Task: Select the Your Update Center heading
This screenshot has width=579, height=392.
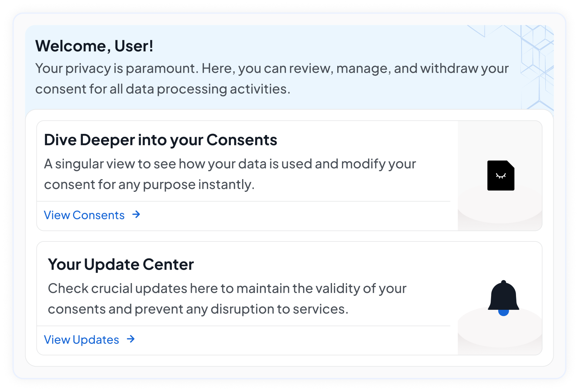Action: point(121,265)
